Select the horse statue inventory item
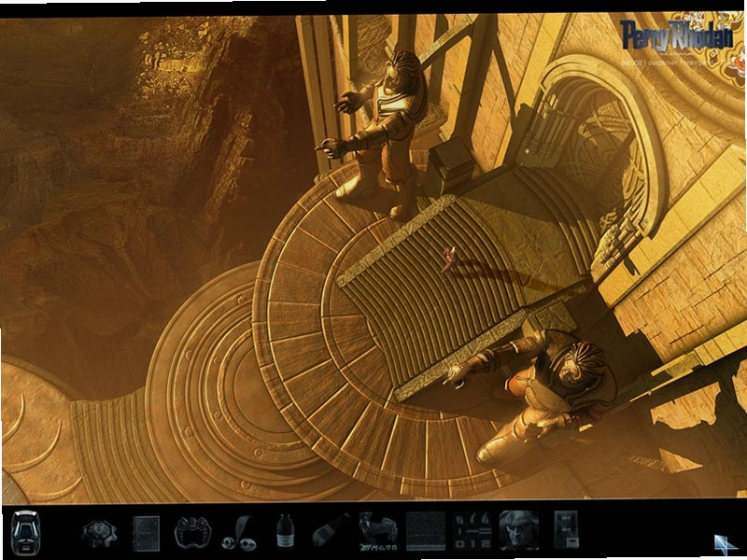 point(378,531)
